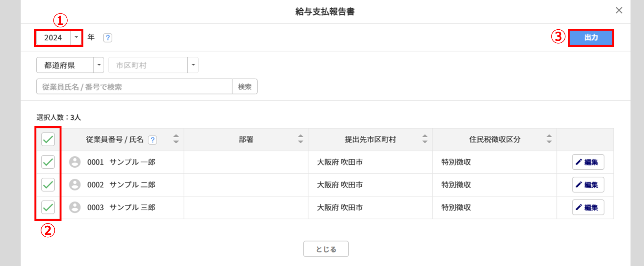Click 編集 for employee 0002
This screenshot has width=644, height=266.
588,185
